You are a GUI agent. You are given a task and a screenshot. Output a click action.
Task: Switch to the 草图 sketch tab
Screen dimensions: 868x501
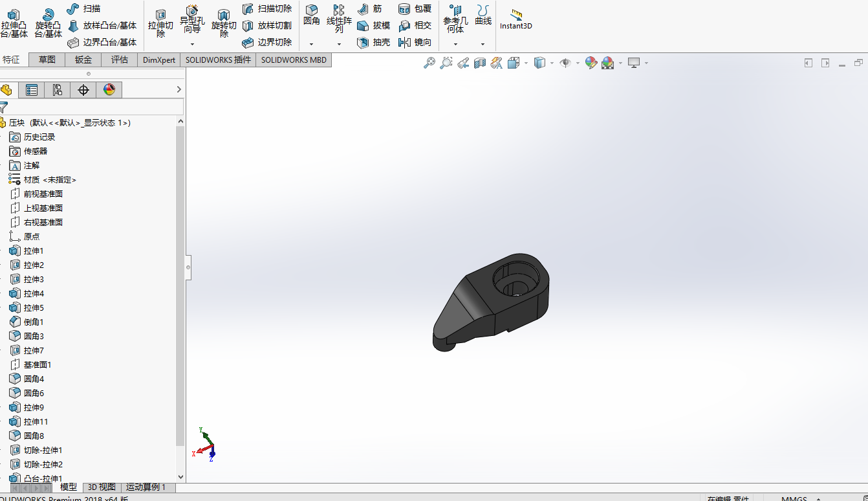coord(47,60)
